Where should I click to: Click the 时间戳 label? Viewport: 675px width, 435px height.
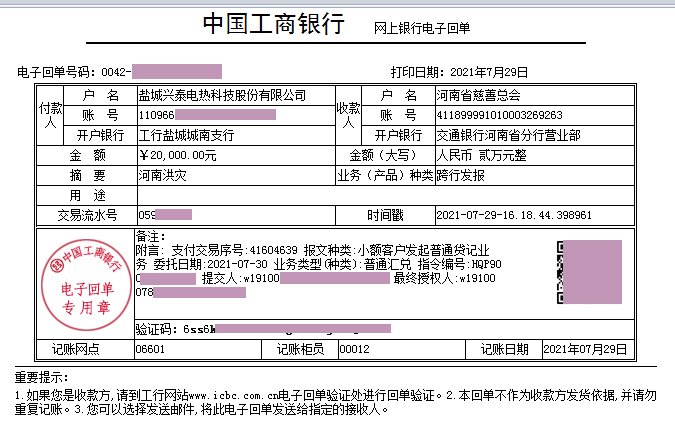[x=385, y=215]
